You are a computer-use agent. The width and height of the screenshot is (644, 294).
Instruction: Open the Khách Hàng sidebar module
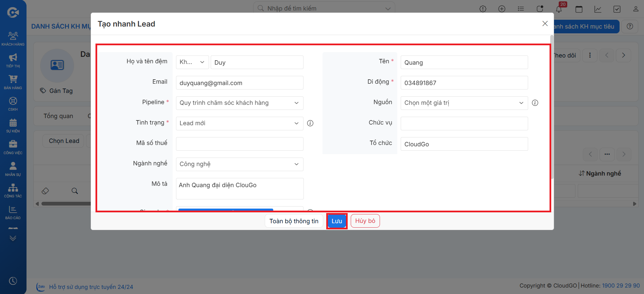pyautogui.click(x=13, y=38)
